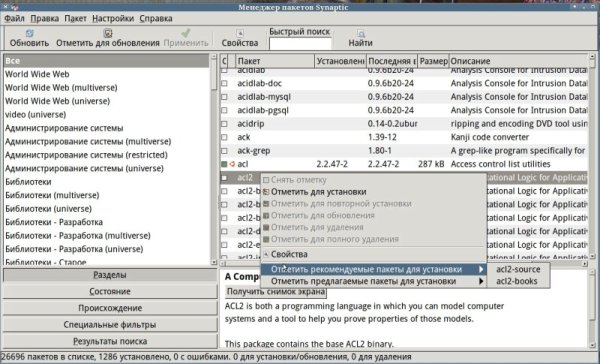Click Получить снимок экрана button
This screenshot has width=600, height=364.
point(276,292)
